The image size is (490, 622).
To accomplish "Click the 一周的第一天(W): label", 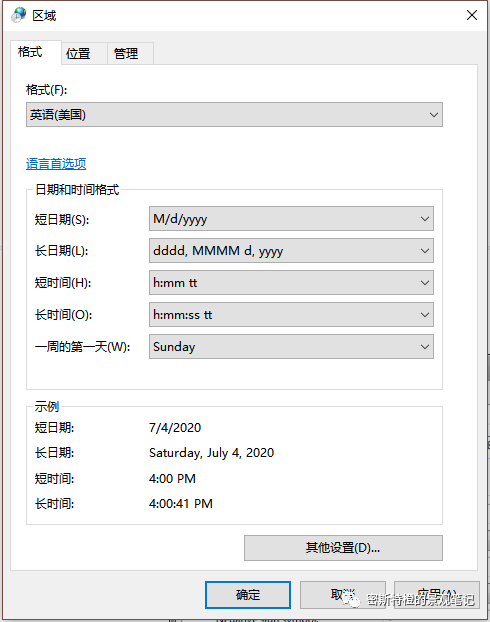I will pos(83,347).
